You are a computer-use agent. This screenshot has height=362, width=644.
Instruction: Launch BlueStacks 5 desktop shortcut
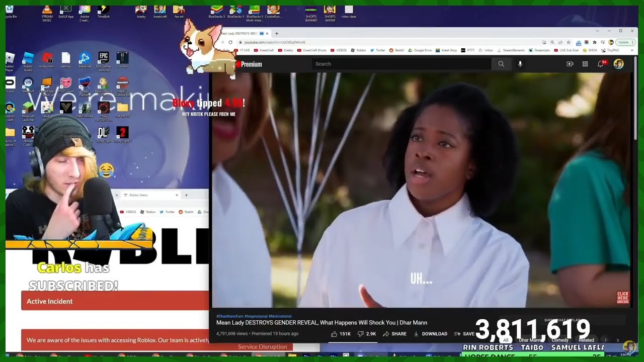[x=217, y=12]
